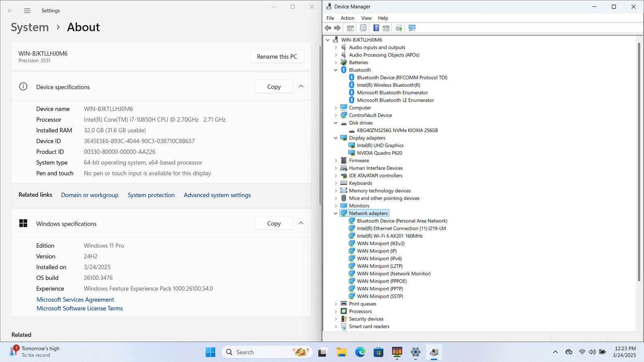
Task: Click the Properties toolbar icon in Device Manager
Action: click(363, 28)
